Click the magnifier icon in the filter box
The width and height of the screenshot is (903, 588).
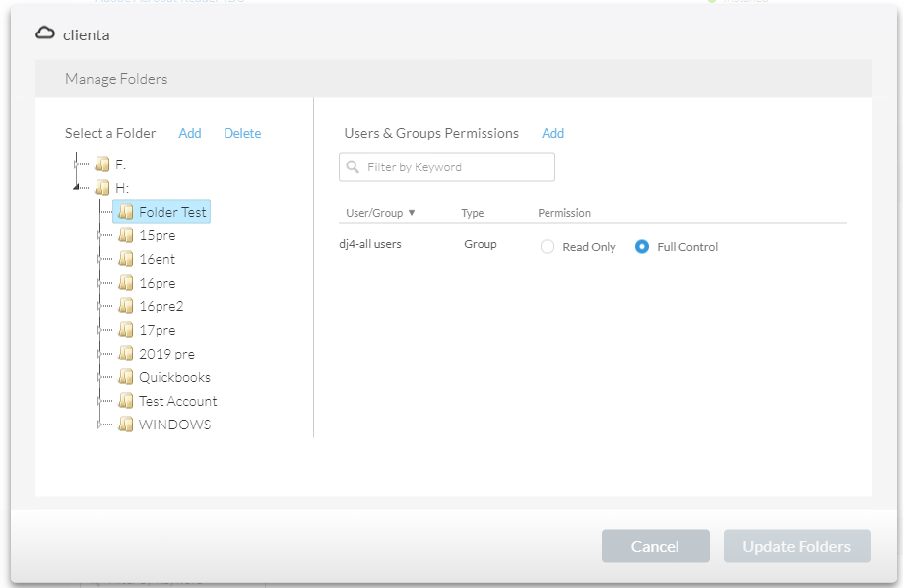click(353, 167)
